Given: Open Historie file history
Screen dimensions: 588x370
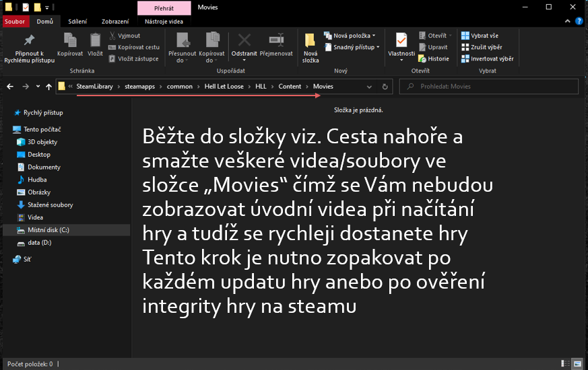Looking at the screenshot, I should click(434, 59).
